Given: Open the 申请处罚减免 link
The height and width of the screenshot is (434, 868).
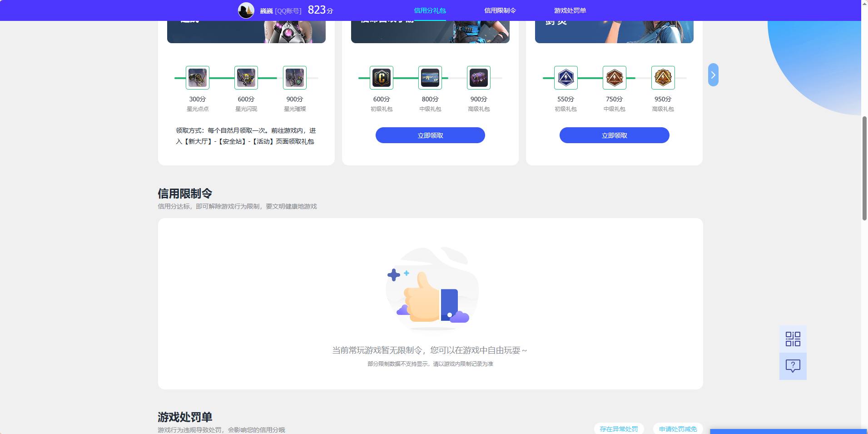Looking at the screenshot, I should [x=678, y=429].
